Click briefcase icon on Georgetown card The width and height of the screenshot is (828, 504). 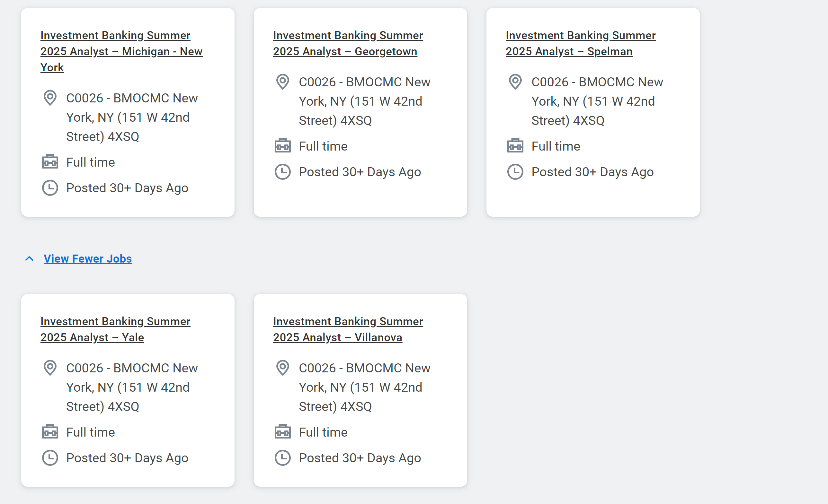point(283,146)
